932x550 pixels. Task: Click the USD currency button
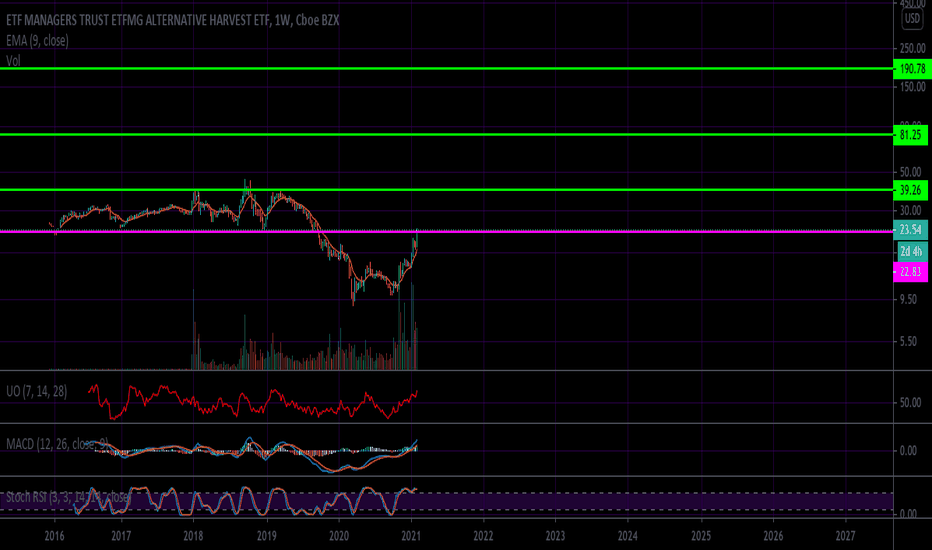pos(912,18)
